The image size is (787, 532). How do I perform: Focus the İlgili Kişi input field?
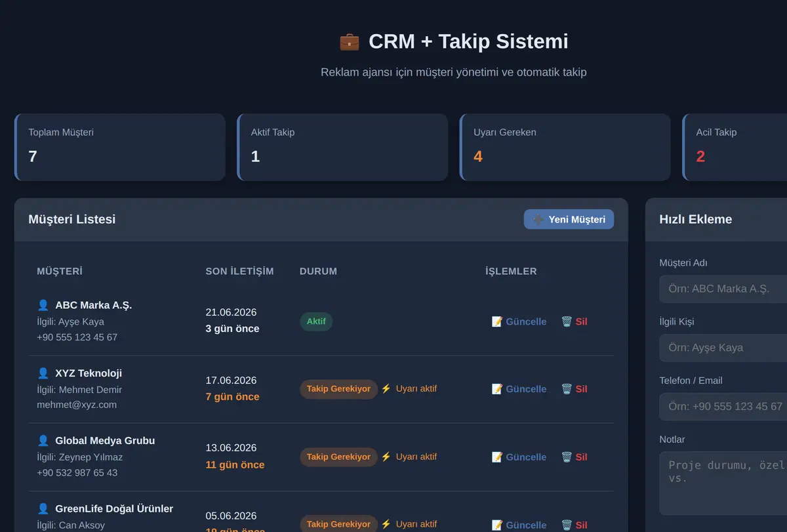click(x=723, y=348)
